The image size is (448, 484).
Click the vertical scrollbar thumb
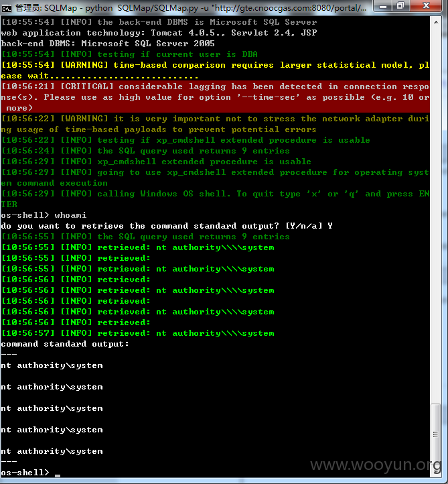435,434
